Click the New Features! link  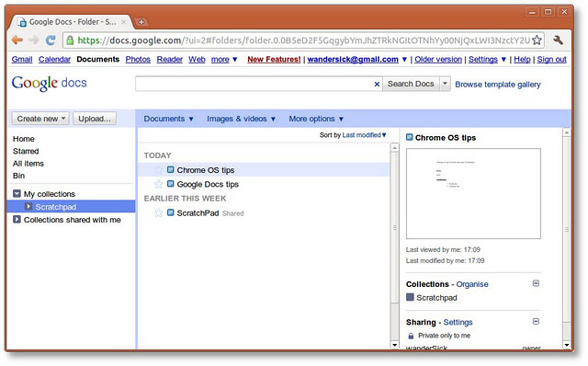(x=274, y=59)
